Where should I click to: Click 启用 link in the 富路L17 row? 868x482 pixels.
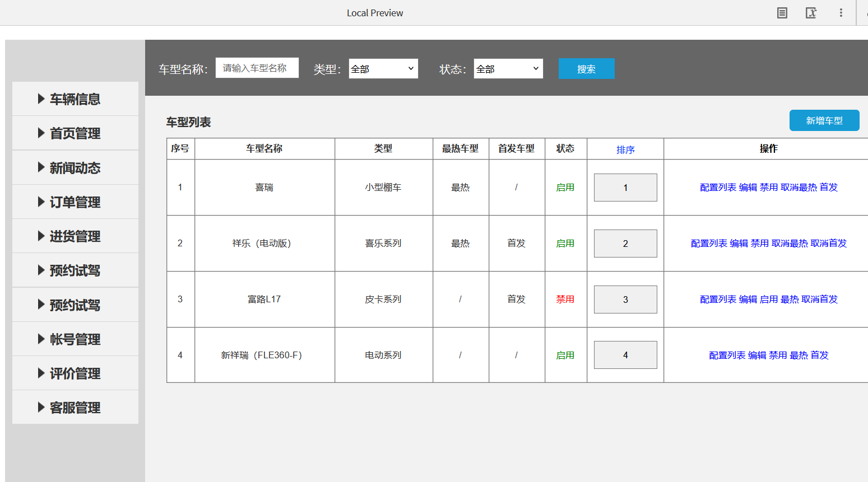coord(769,300)
